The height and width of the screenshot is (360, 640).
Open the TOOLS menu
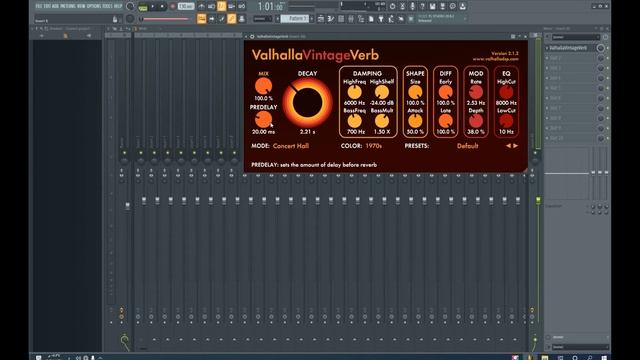pyautogui.click(x=108, y=6)
